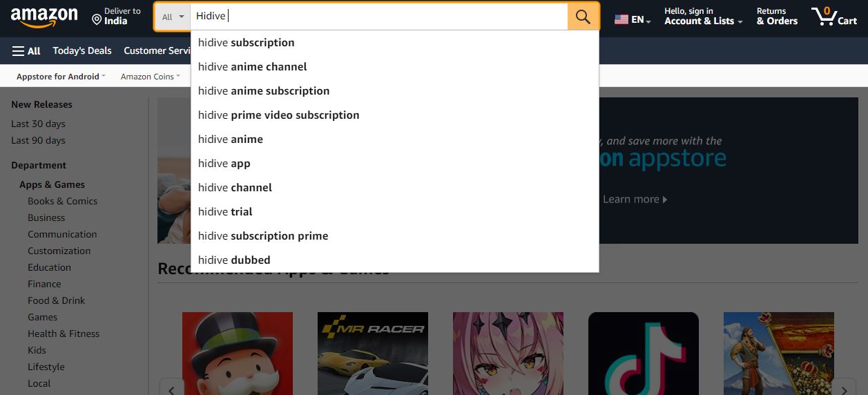Select Games category
Image resolution: width=868 pixels, height=395 pixels.
tap(42, 317)
